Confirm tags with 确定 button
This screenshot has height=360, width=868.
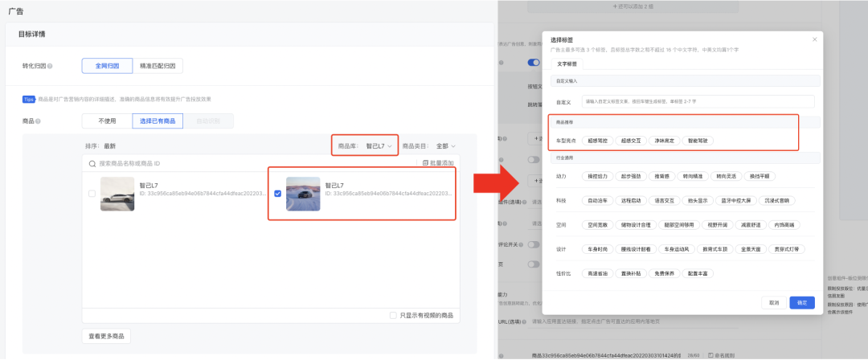click(802, 302)
